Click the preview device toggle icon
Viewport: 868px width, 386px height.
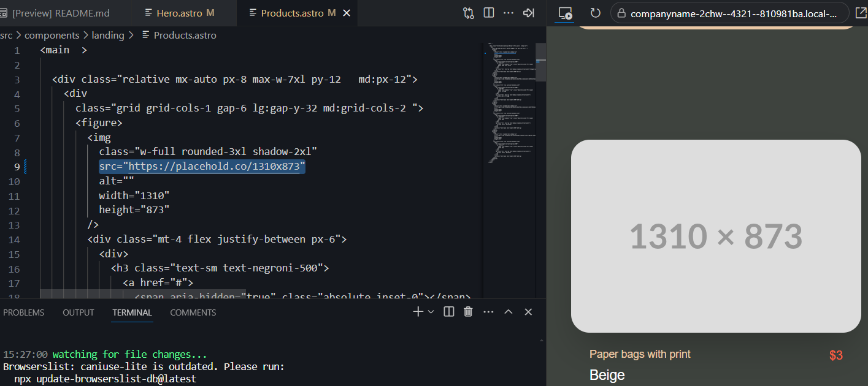565,13
